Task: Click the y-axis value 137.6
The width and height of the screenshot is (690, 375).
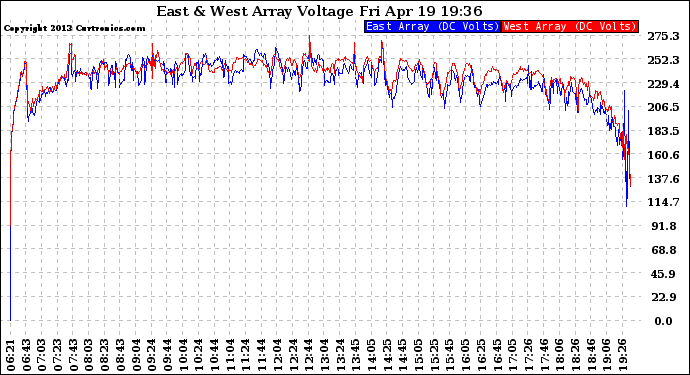Action: (x=663, y=179)
